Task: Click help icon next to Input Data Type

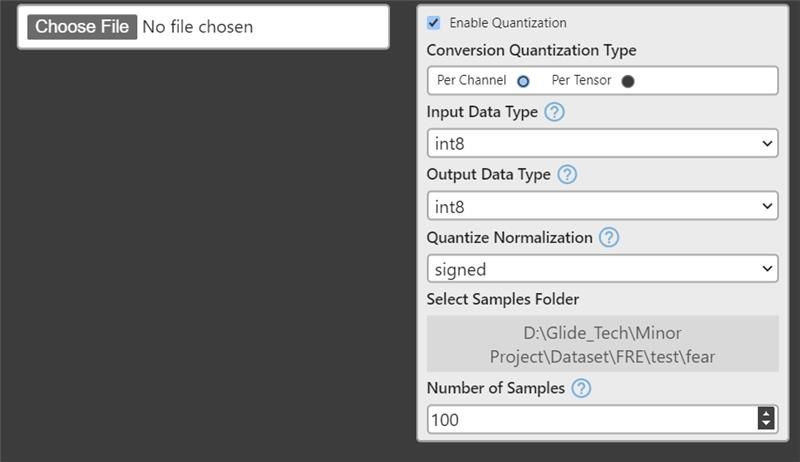Action: point(555,112)
